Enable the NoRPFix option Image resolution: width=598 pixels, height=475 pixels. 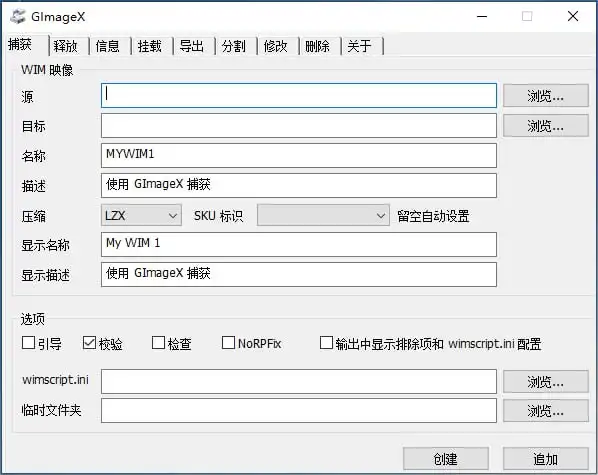point(228,343)
